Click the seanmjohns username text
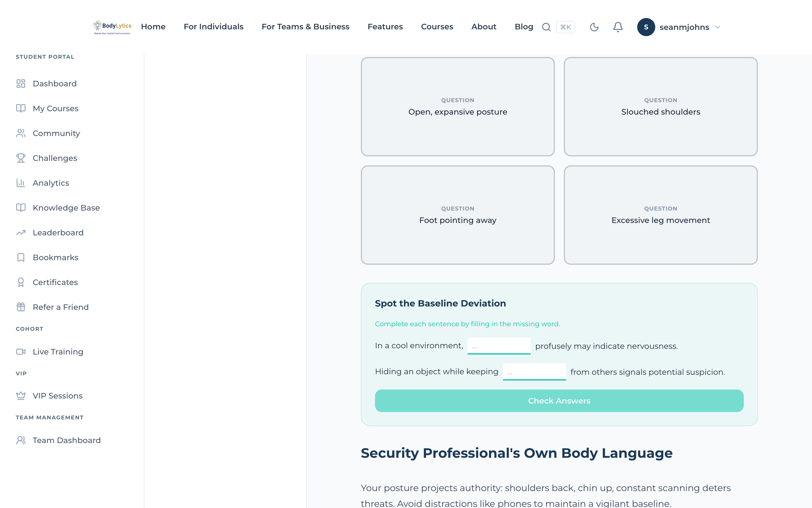The height and width of the screenshot is (508, 812). pyautogui.click(x=684, y=27)
